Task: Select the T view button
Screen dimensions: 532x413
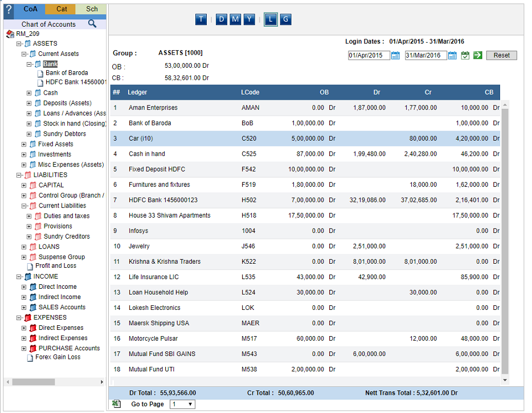Action: pyautogui.click(x=201, y=19)
